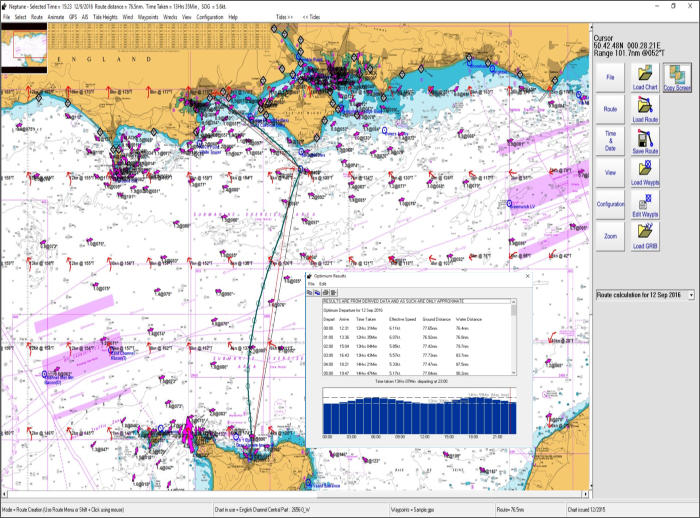Click the print icon in Optimum Results
This screenshot has width=700, height=518.
pos(325,292)
